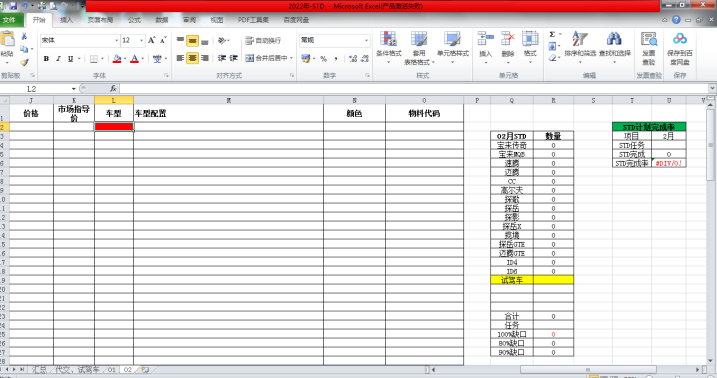Screen dimensions: 717x378
Task: Open the font name dropdown (宋体)
Action: point(116,41)
